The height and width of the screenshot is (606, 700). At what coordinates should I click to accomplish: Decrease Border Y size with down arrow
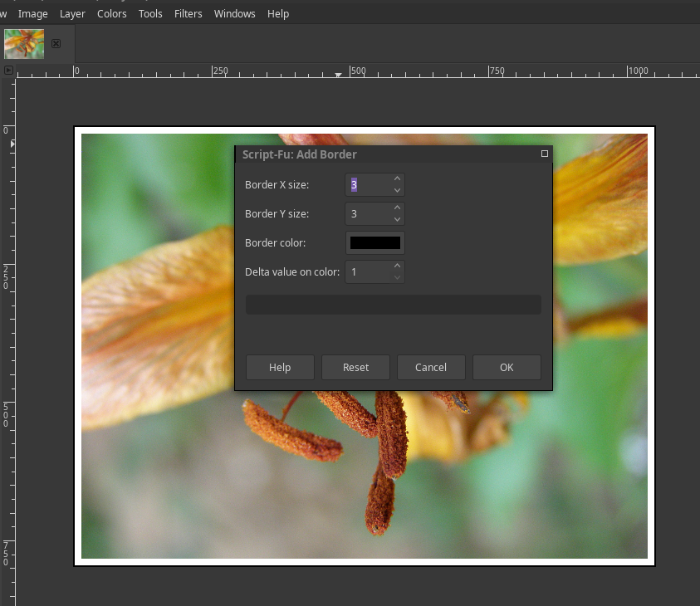coord(397,219)
